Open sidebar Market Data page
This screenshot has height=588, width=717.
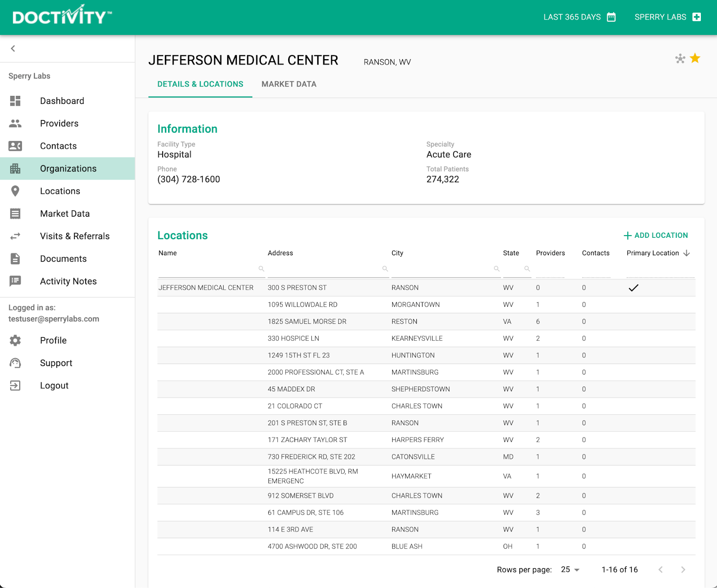click(67, 214)
